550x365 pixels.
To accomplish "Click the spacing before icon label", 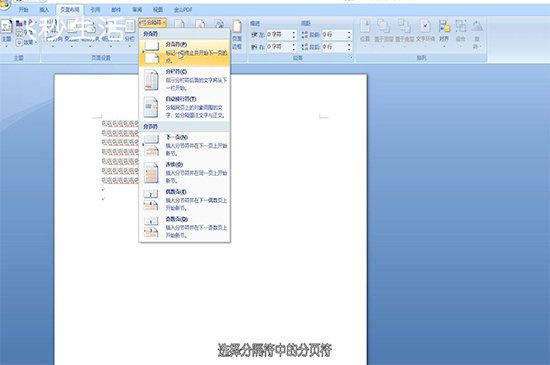I will [x=311, y=34].
